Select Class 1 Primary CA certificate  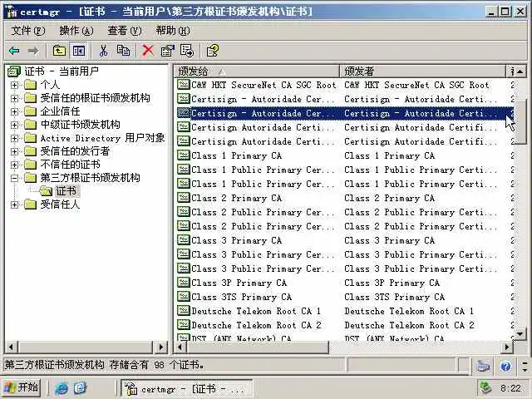[x=236, y=155]
